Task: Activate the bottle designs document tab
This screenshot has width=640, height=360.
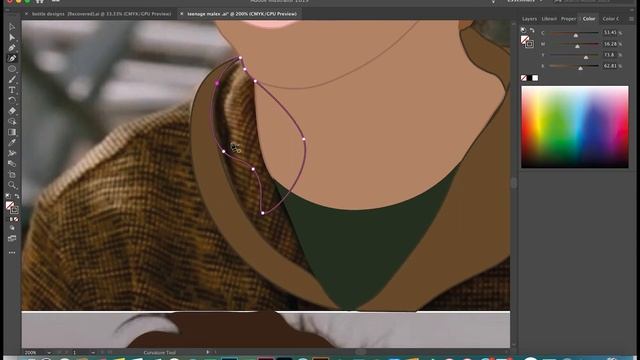Action: point(102,14)
